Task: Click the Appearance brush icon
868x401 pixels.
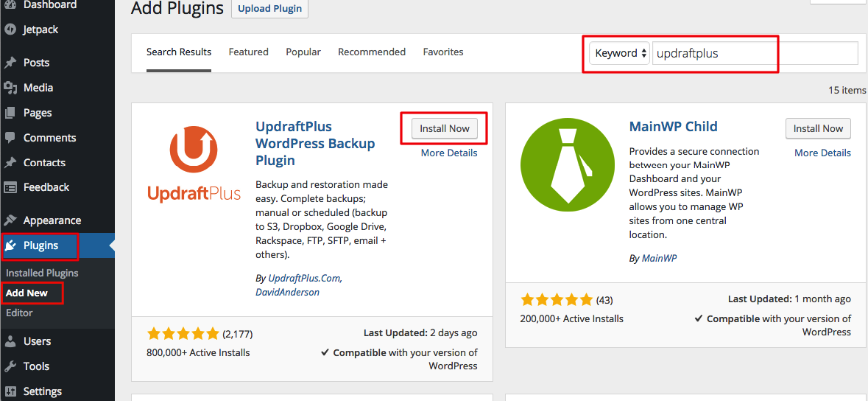Action: (x=10, y=220)
